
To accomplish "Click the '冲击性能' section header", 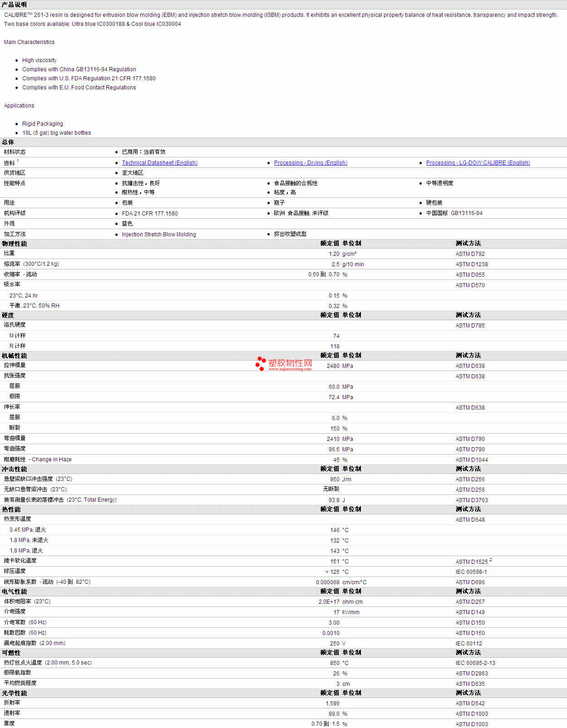I will (15, 469).
